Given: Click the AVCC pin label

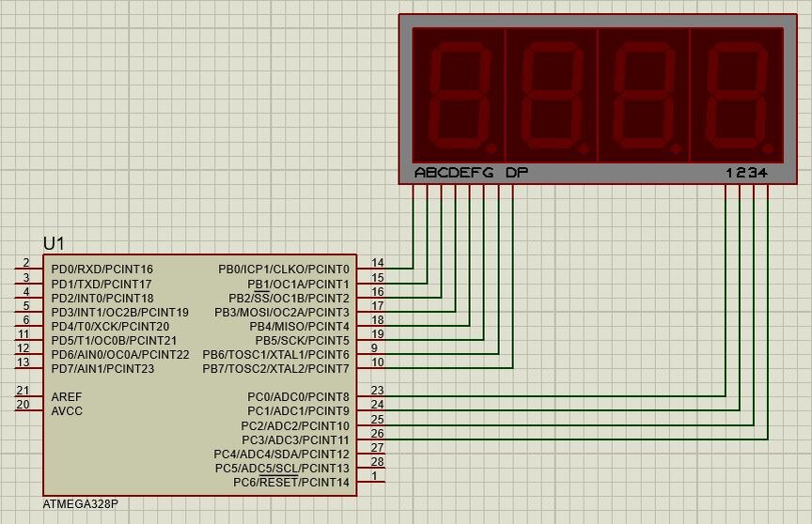Looking at the screenshot, I should (x=67, y=411).
